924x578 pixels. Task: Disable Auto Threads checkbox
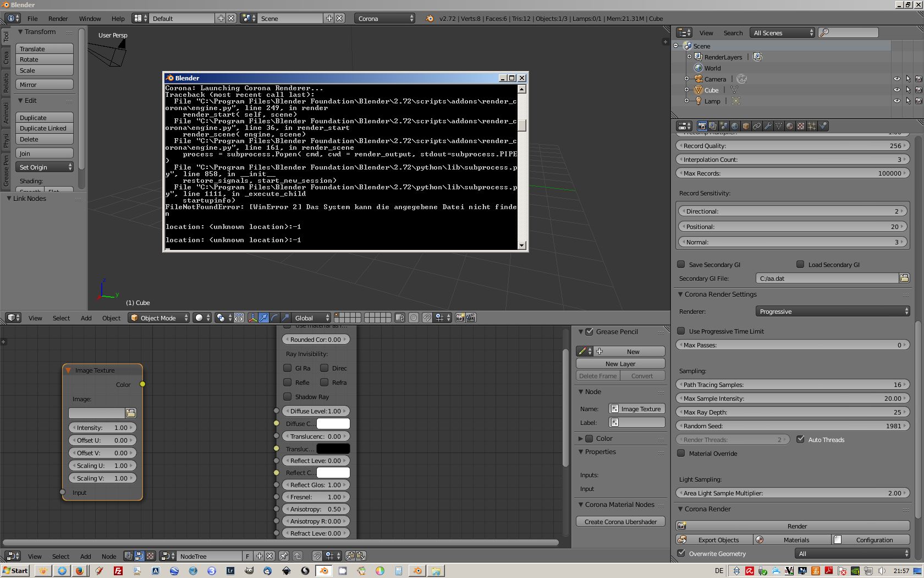[800, 439]
